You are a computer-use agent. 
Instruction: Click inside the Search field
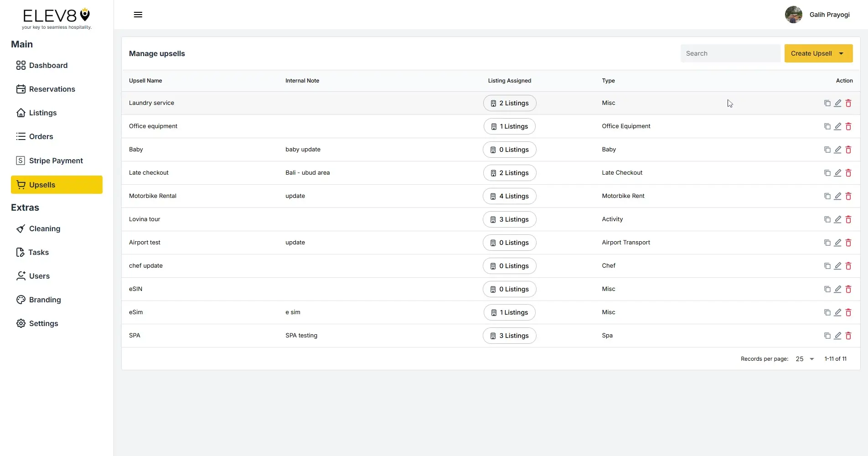730,53
